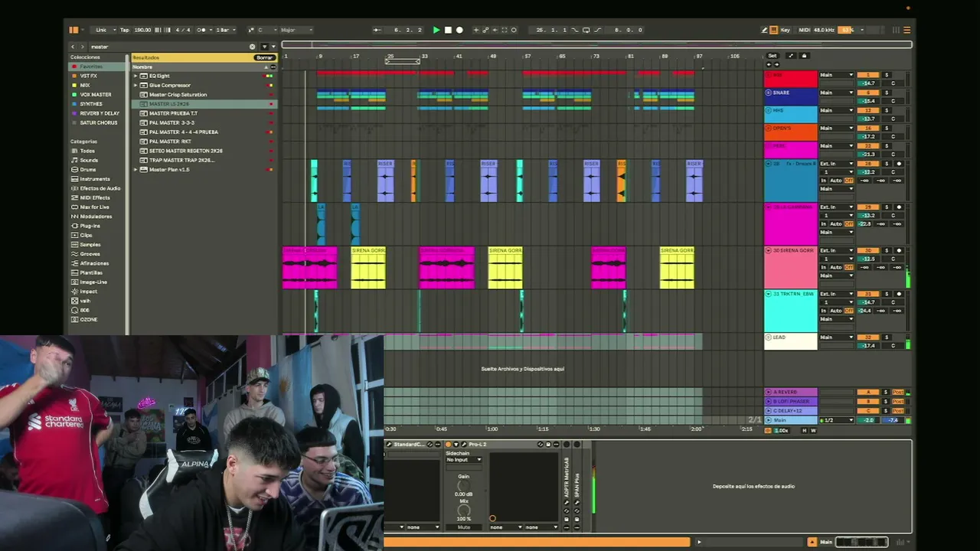Select the VOX MASTER collection
This screenshot has height=551, width=980.
96,95
